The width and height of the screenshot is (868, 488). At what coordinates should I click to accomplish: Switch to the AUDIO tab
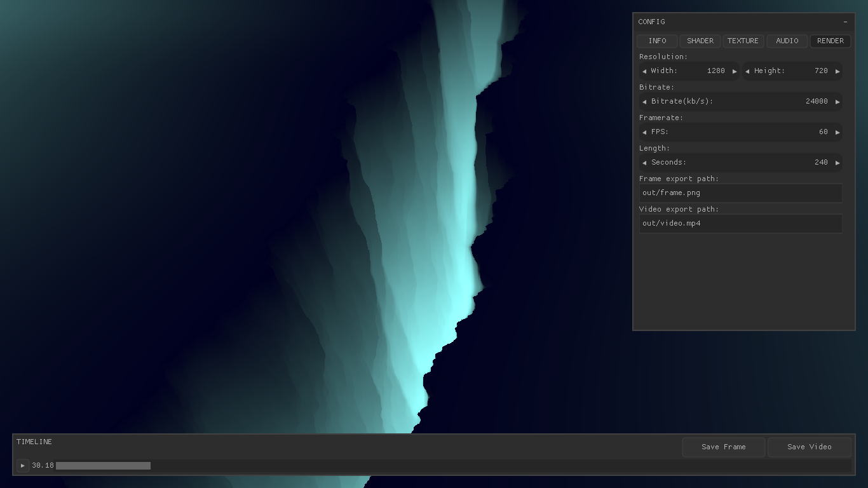pos(787,41)
